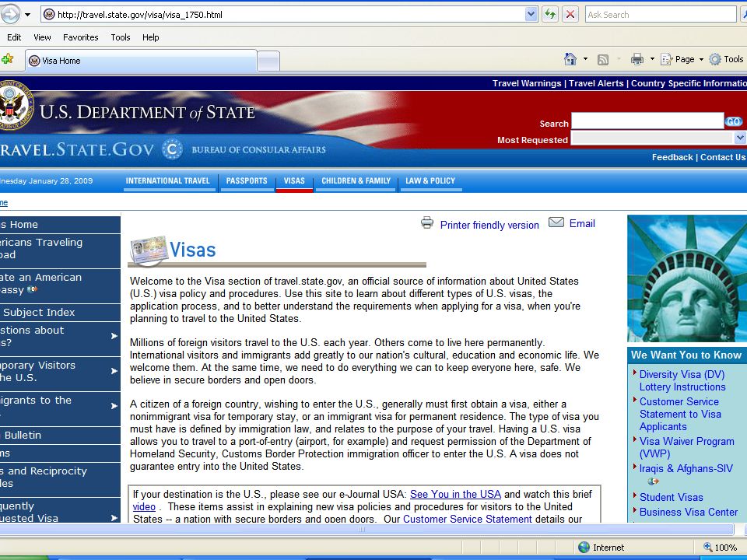Click the Home icon in command bar
This screenshot has width=747, height=560.
coord(570,59)
